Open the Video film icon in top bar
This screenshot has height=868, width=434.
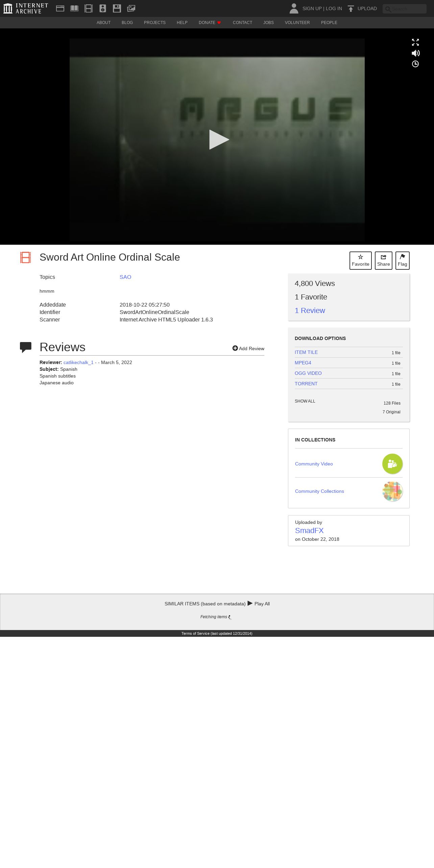(x=89, y=8)
